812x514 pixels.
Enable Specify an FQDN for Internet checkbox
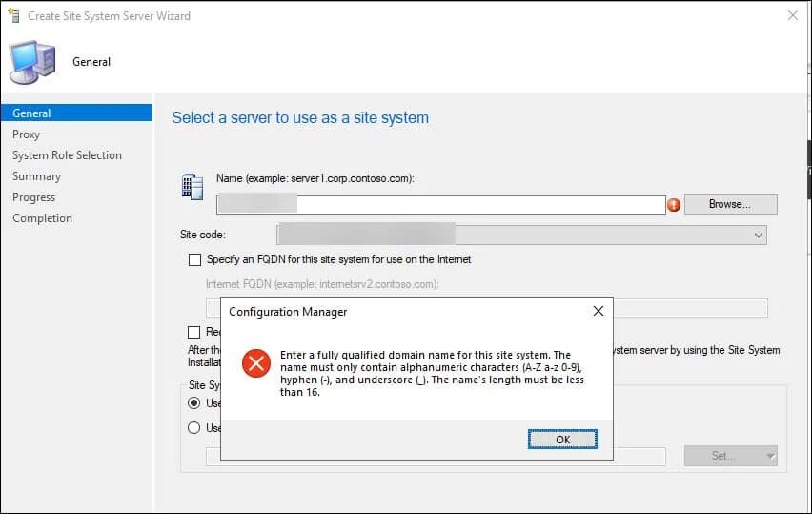194,259
